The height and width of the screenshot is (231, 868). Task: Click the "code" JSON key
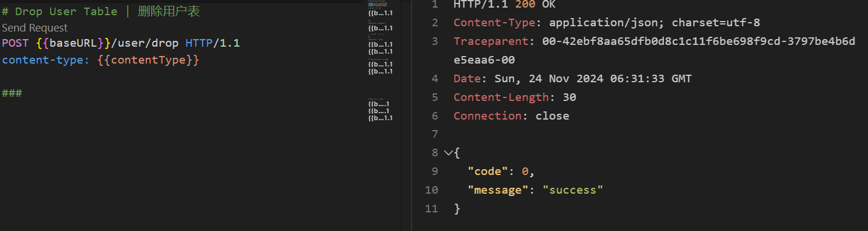488,171
